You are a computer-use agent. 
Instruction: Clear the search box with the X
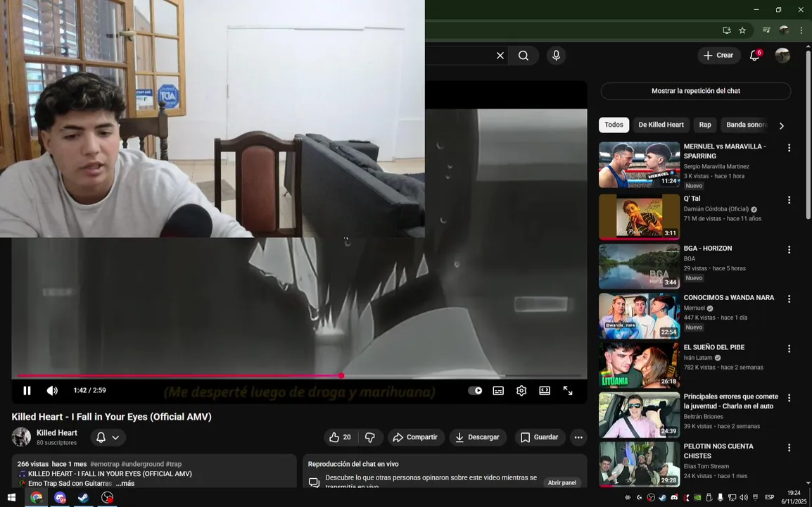500,56
